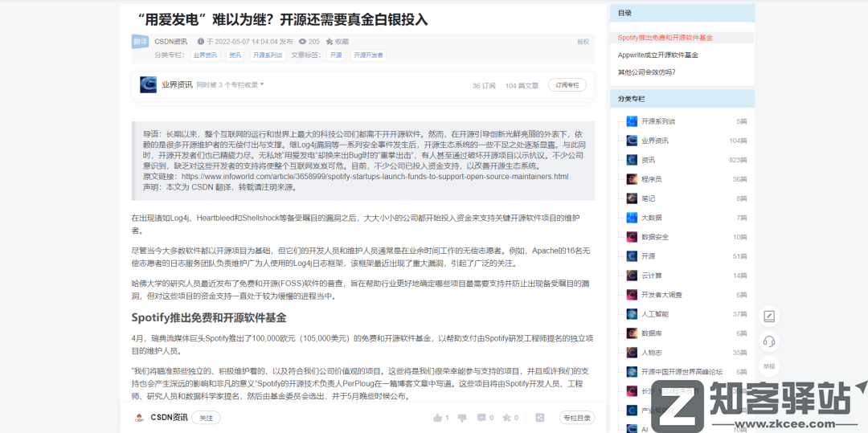Open the 人工智能 category in sidebar
Image resolution: width=868 pixels, height=433 pixels.
654,314
